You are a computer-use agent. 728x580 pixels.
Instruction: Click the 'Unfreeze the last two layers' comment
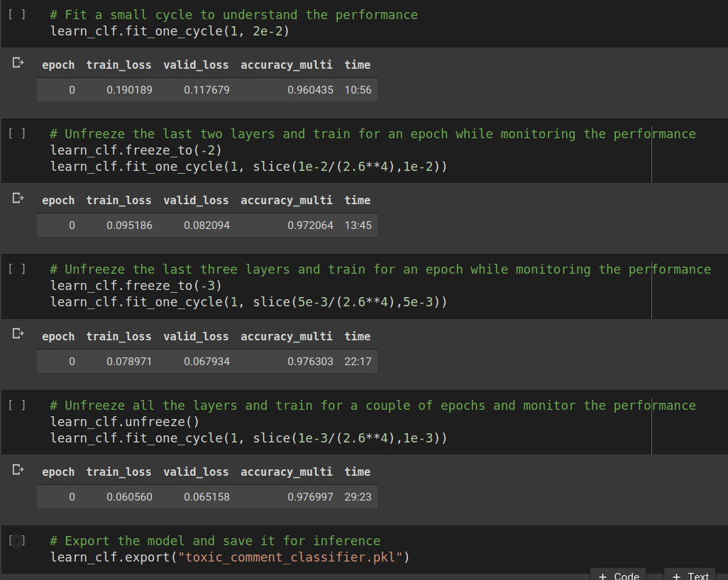pyautogui.click(x=373, y=134)
